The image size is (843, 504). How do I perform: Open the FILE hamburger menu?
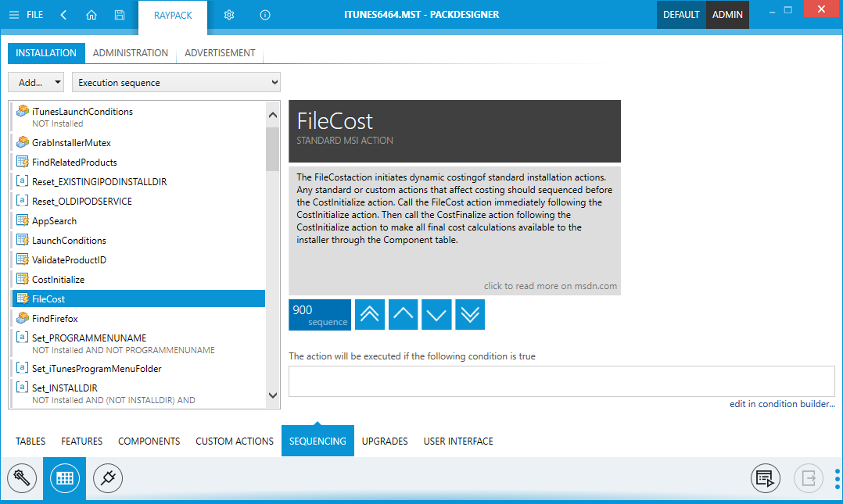coord(26,15)
